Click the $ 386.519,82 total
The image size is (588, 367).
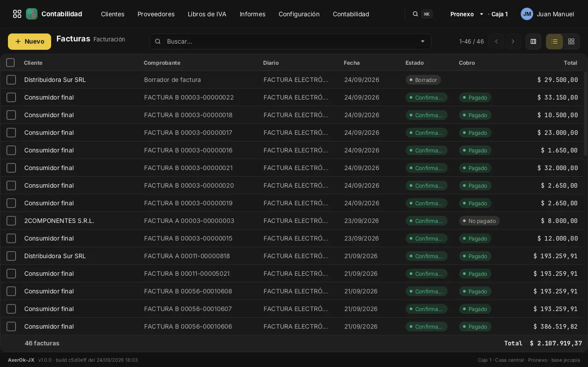[x=555, y=326]
